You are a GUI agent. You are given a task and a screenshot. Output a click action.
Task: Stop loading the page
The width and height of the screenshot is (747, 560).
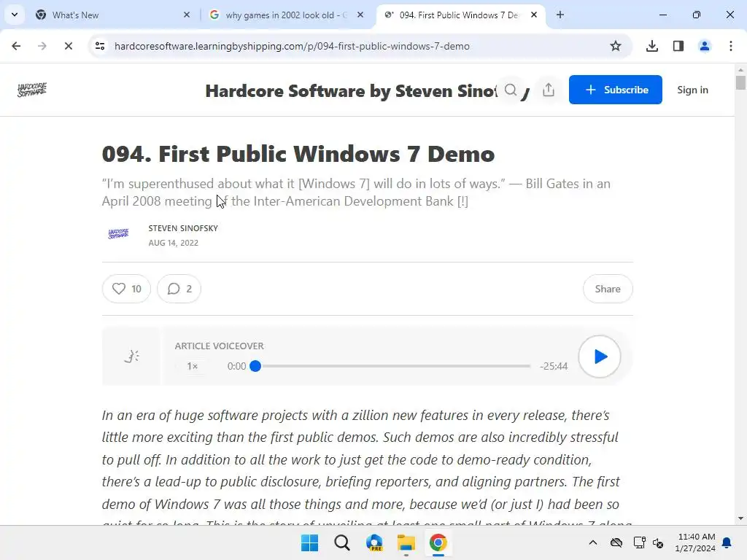68,46
